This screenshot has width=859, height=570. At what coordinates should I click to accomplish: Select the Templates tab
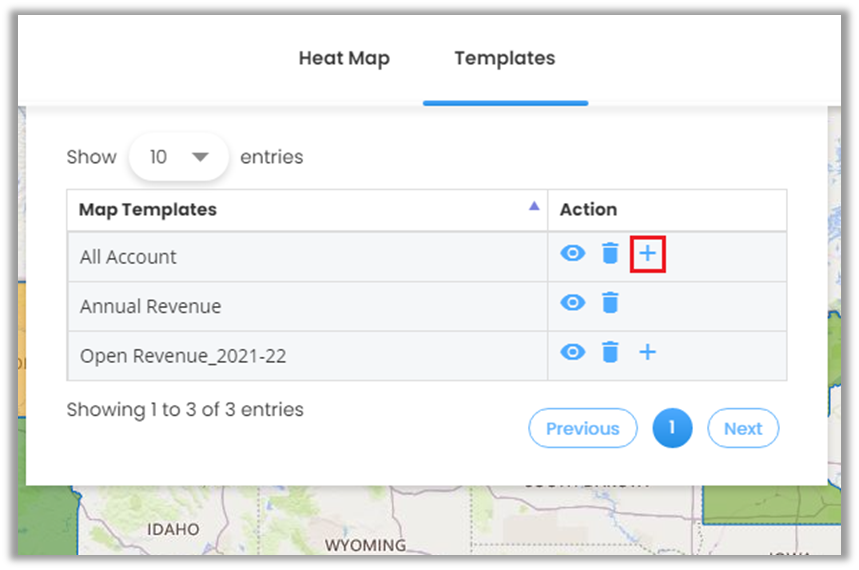coord(504,58)
